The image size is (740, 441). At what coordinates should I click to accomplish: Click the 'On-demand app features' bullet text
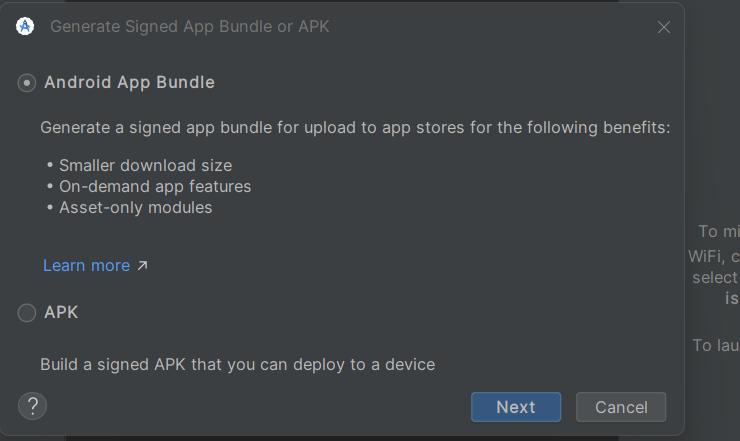(155, 187)
